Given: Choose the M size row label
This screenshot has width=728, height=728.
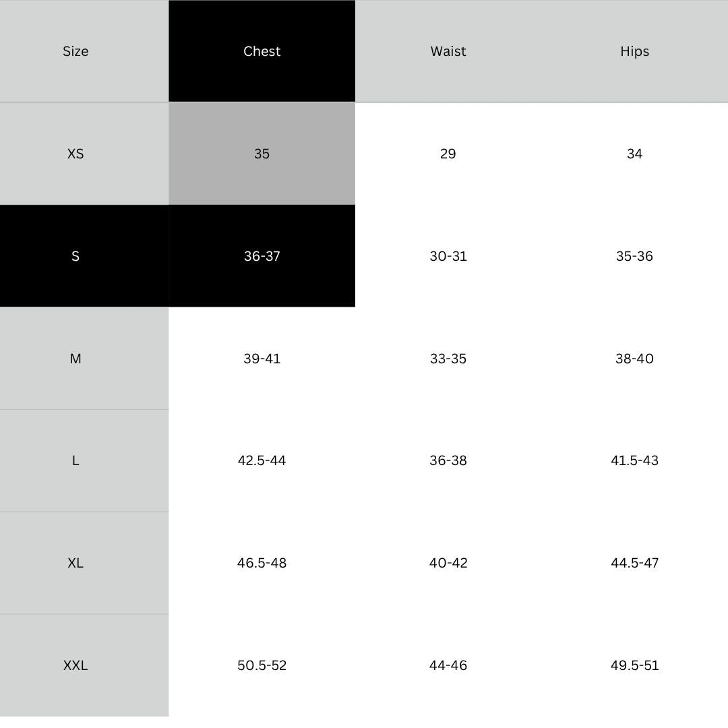Looking at the screenshot, I should [x=75, y=359].
